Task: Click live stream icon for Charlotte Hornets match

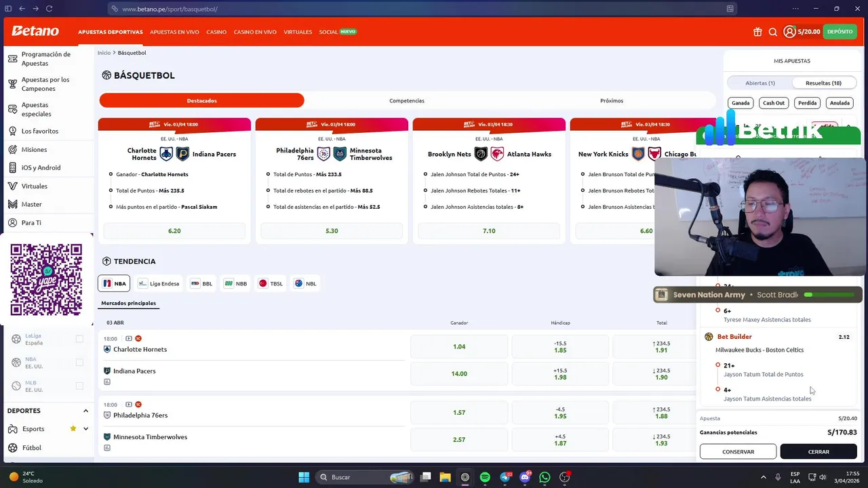Action: (x=129, y=338)
